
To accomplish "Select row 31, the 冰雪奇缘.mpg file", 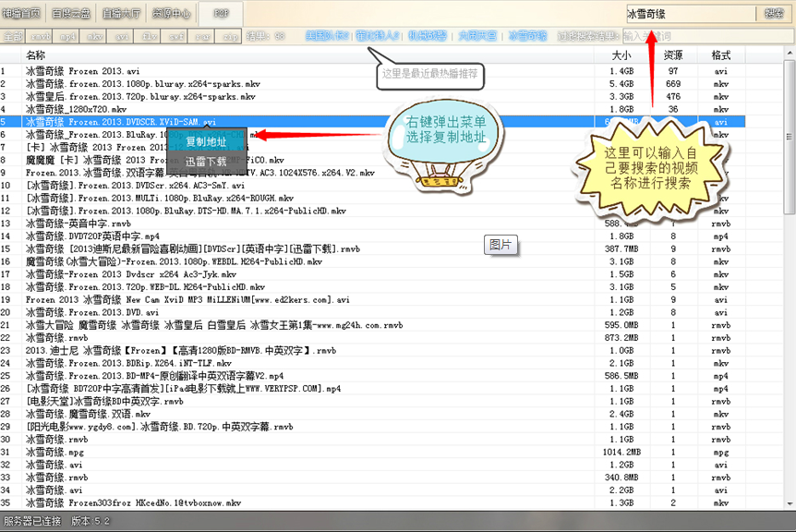I will coord(277,453).
